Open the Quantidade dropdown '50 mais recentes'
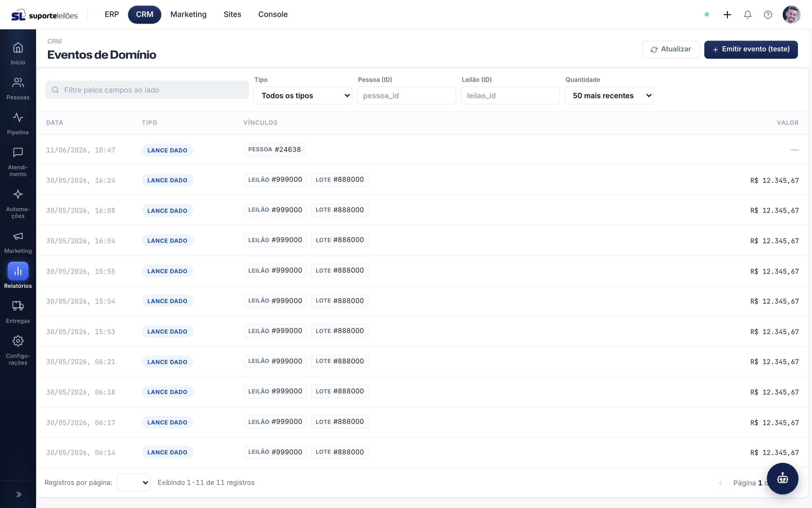Viewport: 812px width, 508px height. click(x=609, y=95)
